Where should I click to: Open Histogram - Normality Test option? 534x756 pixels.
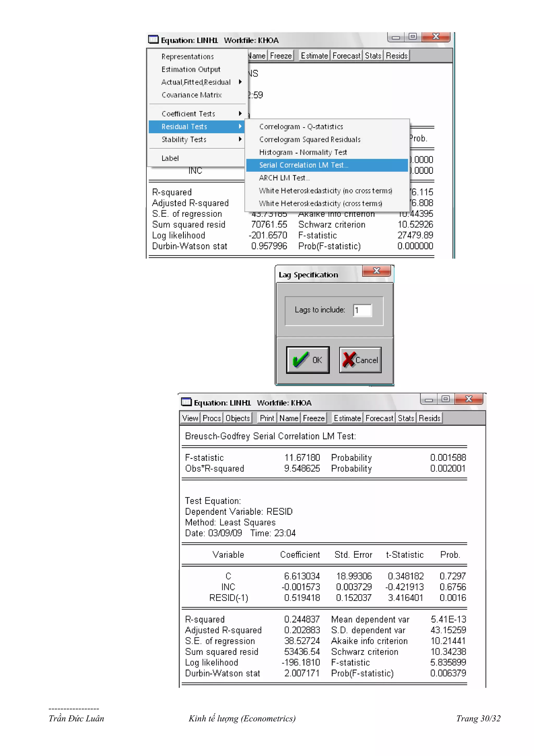303,152
